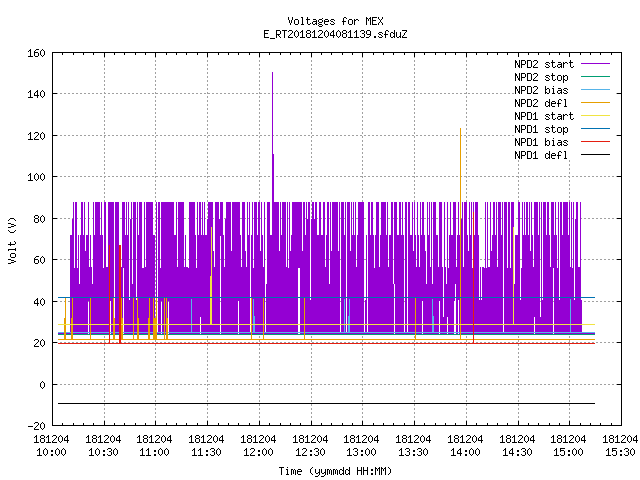Click the 'NPD2 bias' legend label

(x=541, y=90)
